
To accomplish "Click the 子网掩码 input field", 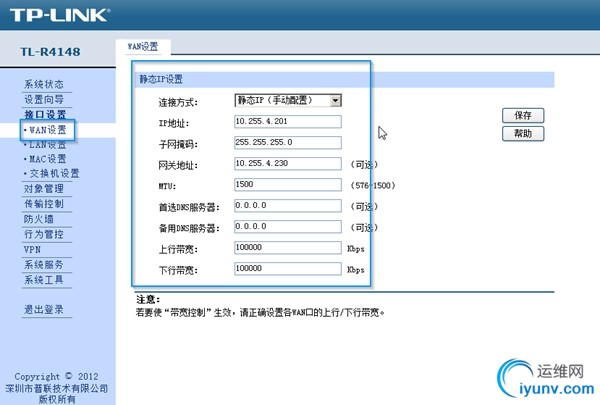I will (288, 142).
